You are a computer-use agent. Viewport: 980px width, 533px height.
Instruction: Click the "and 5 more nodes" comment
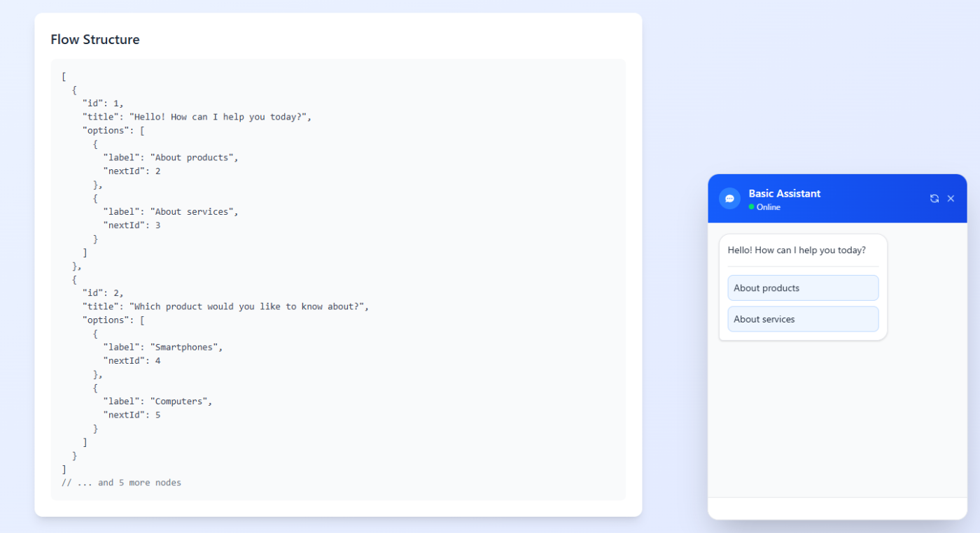coord(121,483)
